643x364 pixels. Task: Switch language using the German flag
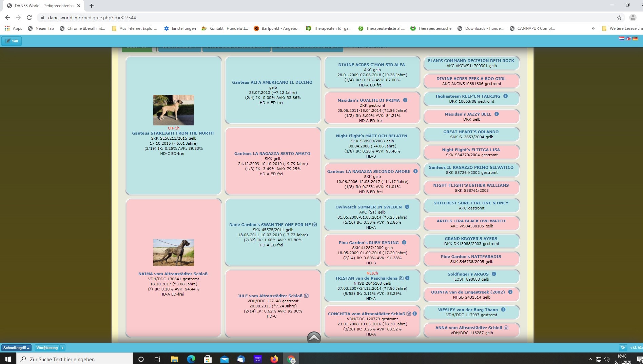click(635, 39)
